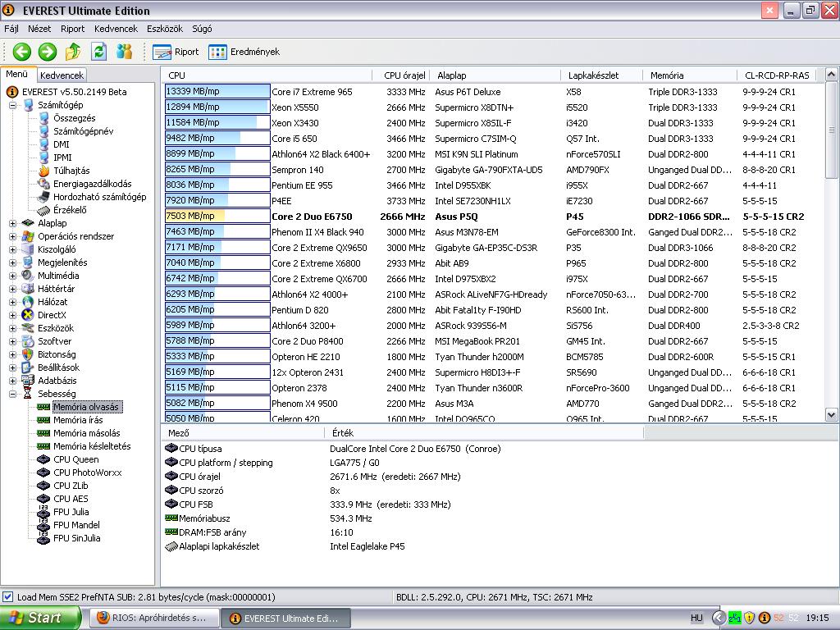The height and width of the screenshot is (630, 840).
Task: Expand the Beállítások tree node
Action: click(12, 367)
